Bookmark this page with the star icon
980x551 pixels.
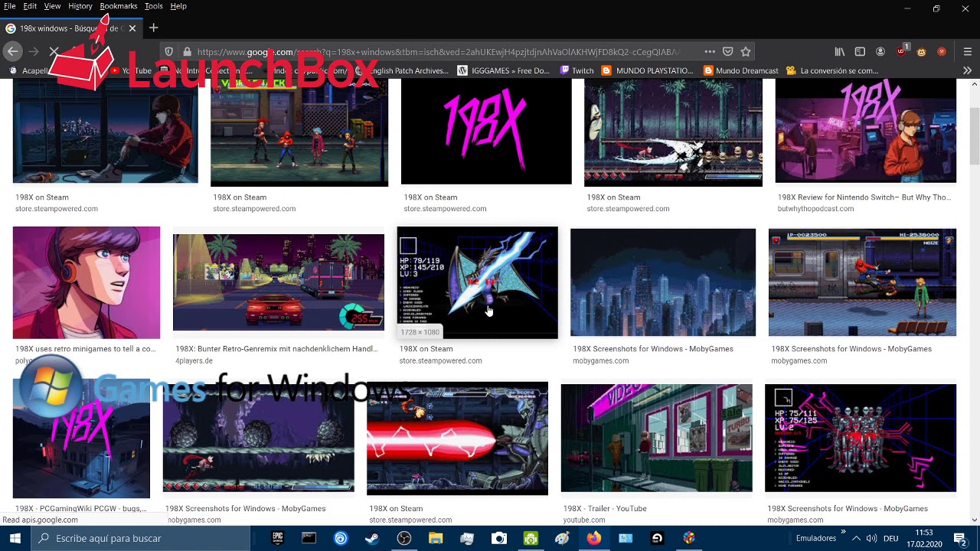coord(746,52)
